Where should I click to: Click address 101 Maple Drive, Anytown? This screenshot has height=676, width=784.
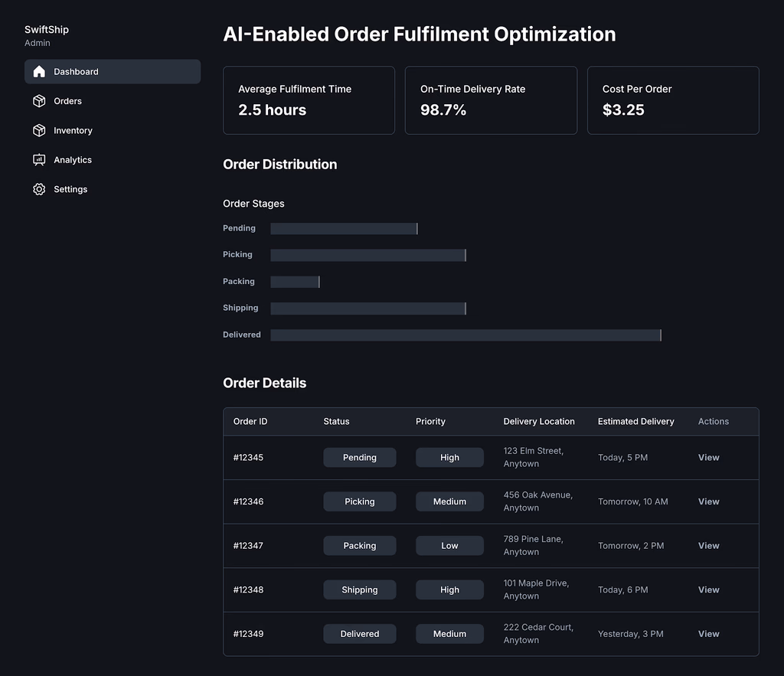point(536,589)
